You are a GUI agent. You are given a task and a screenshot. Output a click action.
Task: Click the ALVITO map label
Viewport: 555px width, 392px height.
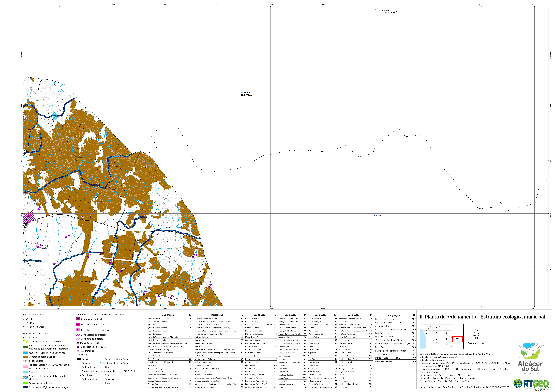(377, 216)
